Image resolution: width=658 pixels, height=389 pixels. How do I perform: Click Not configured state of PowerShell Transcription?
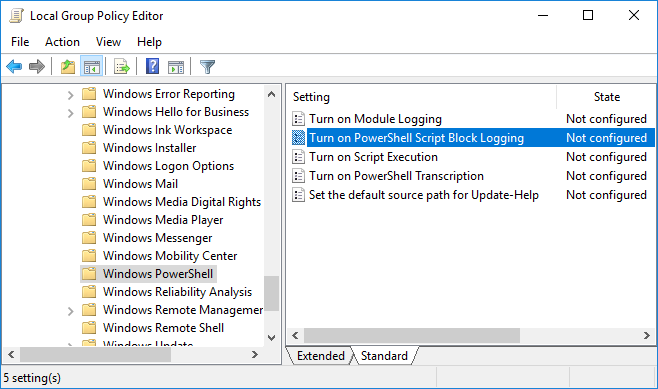pyautogui.click(x=606, y=176)
